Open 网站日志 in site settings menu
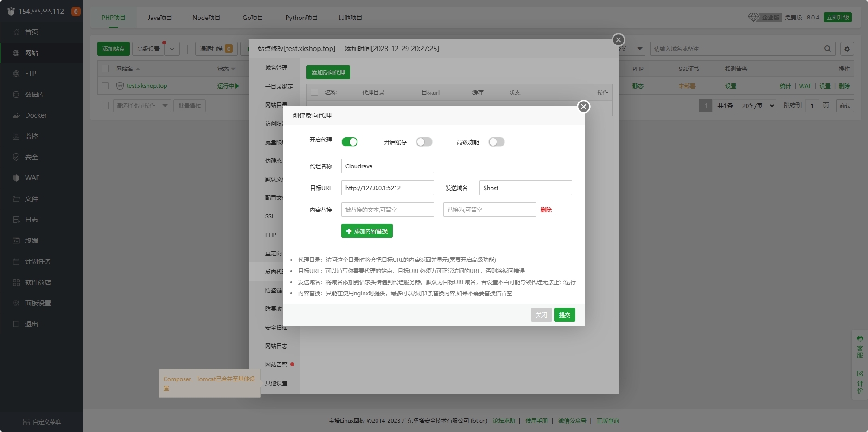The height and width of the screenshot is (432, 868). [276, 346]
